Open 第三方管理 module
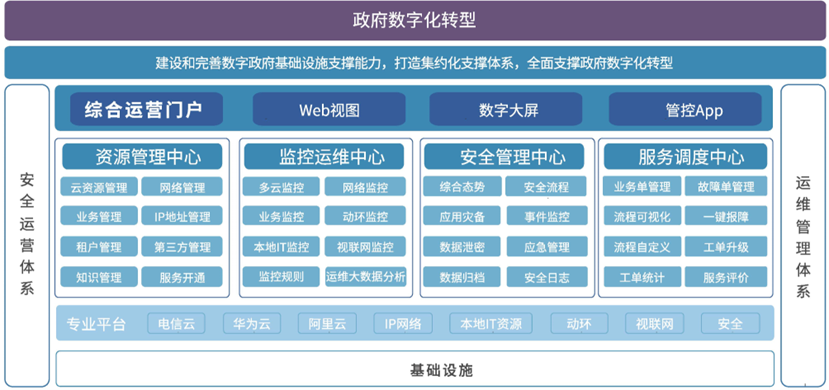The image size is (829, 390). coord(182,246)
